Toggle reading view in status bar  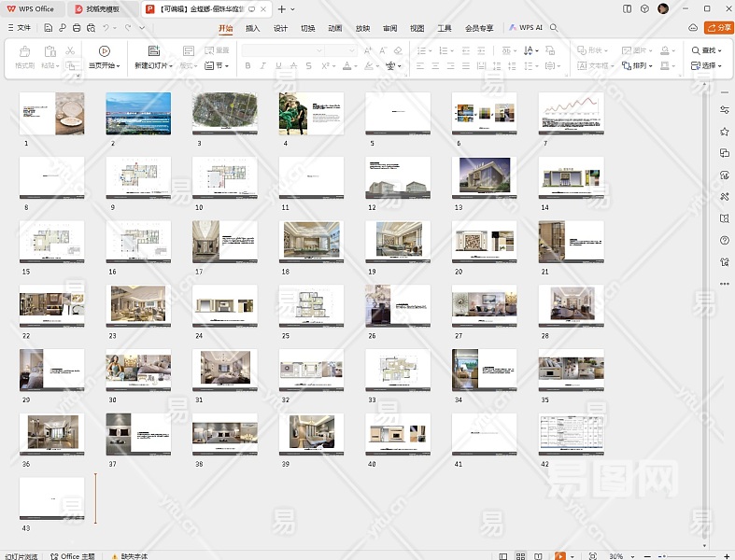(539, 556)
